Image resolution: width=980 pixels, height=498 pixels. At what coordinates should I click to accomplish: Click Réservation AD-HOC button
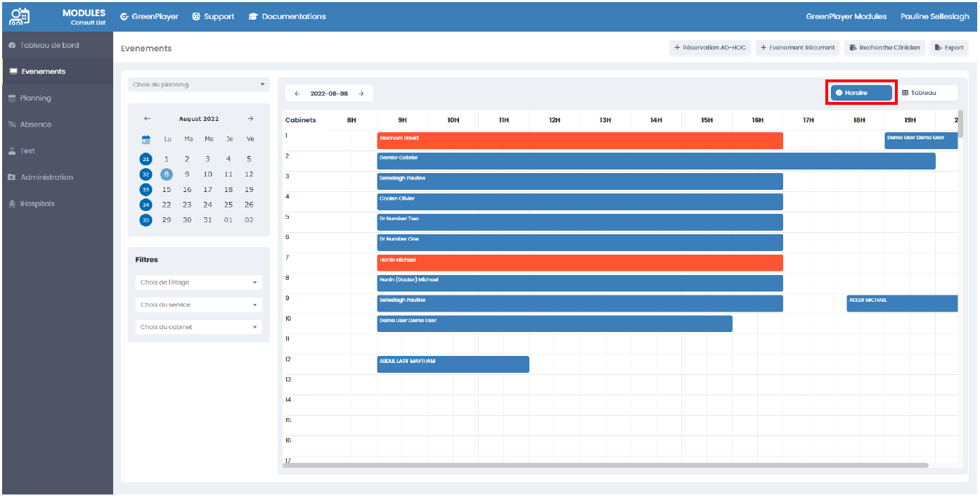click(710, 48)
